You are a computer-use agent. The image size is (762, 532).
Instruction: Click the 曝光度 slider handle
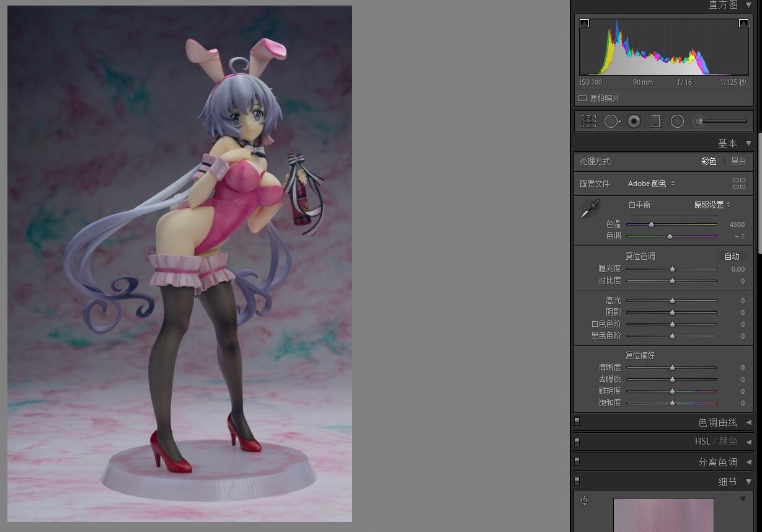pyautogui.click(x=672, y=269)
